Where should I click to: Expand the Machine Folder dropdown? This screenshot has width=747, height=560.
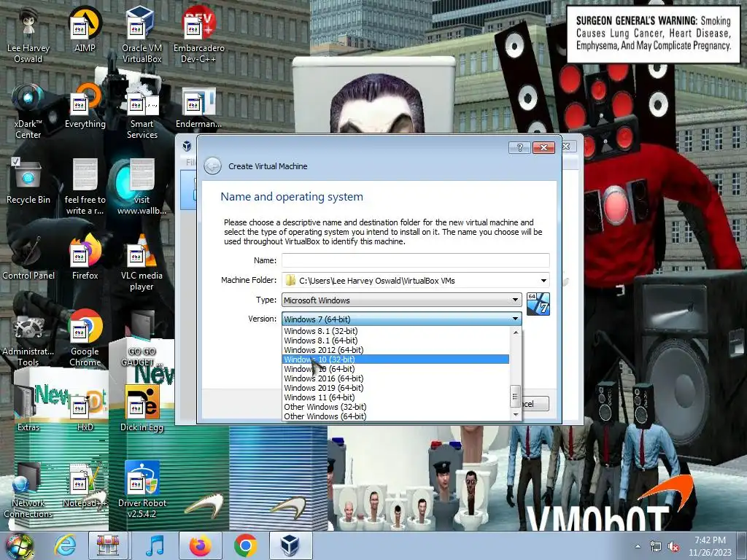click(x=543, y=281)
